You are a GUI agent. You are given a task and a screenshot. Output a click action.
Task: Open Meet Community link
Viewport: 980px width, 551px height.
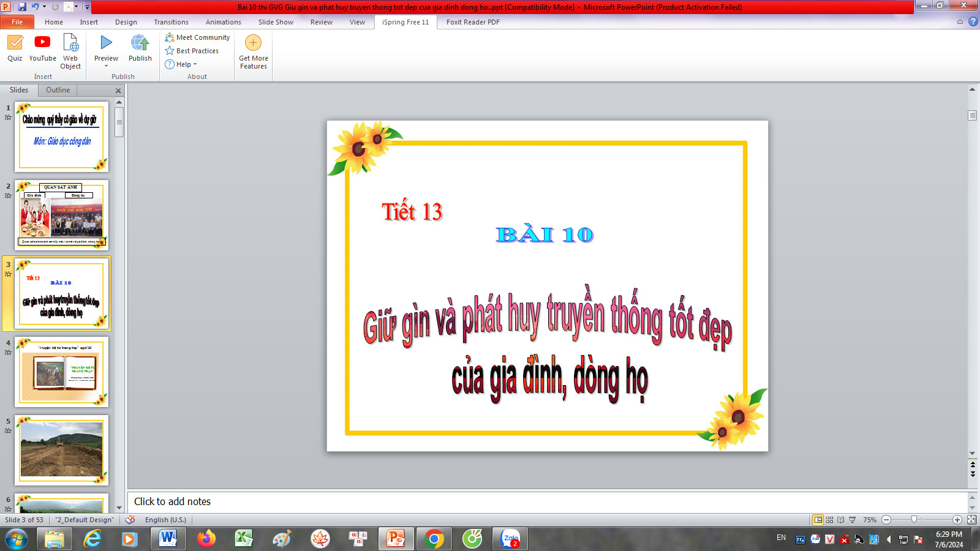[x=197, y=37]
